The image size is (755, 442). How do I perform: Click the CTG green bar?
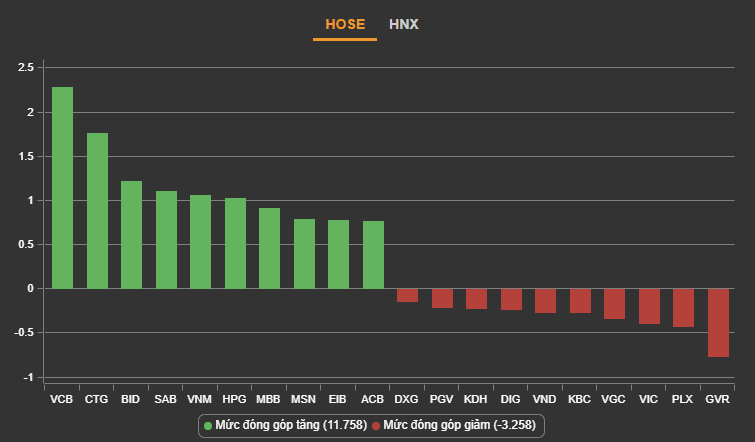pos(97,211)
